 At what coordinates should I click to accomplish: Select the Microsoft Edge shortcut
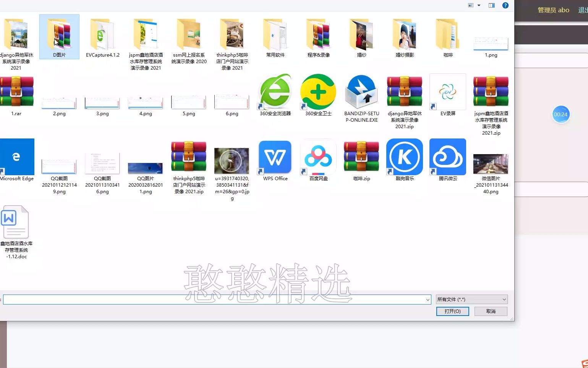[x=16, y=160]
